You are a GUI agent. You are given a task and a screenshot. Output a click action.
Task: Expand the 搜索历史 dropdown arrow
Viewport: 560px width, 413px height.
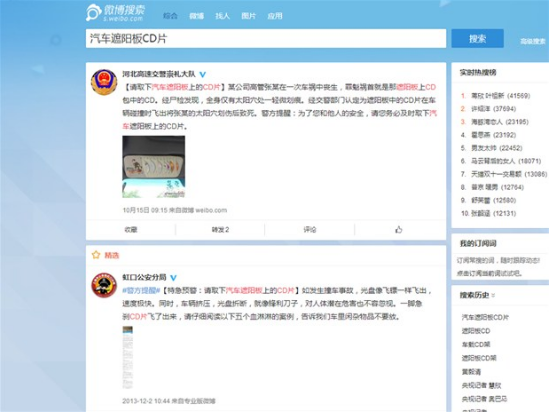[493, 295]
